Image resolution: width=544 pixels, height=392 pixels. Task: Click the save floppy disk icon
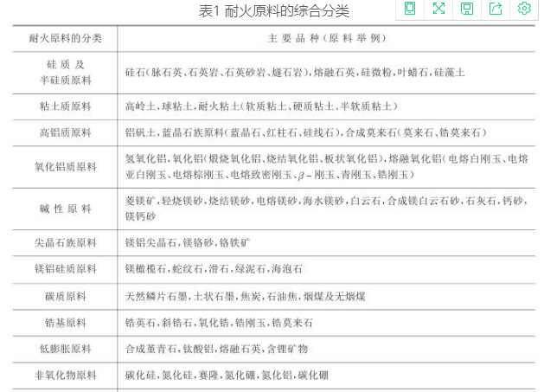[x=467, y=9]
